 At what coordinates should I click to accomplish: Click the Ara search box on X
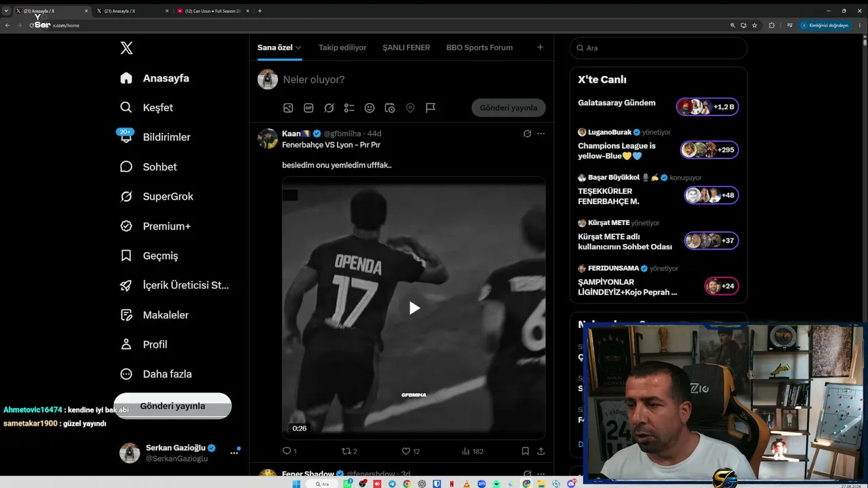[x=658, y=48]
